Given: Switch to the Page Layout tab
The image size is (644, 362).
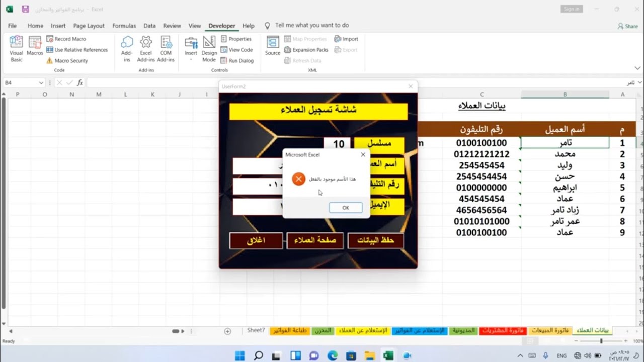Looking at the screenshot, I should (x=89, y=26).
